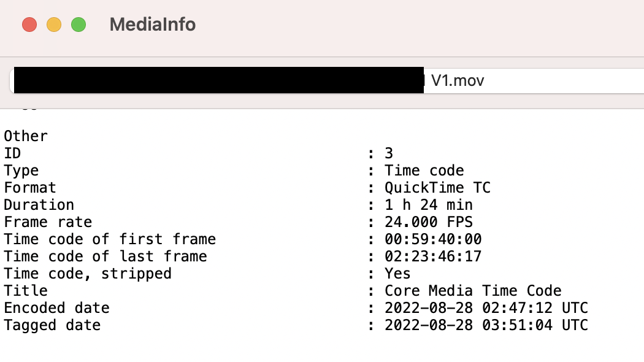Click the green full-screen window button
Image resolution: width=644 pixels, height=362 pixels.
[x=79, y=25]
